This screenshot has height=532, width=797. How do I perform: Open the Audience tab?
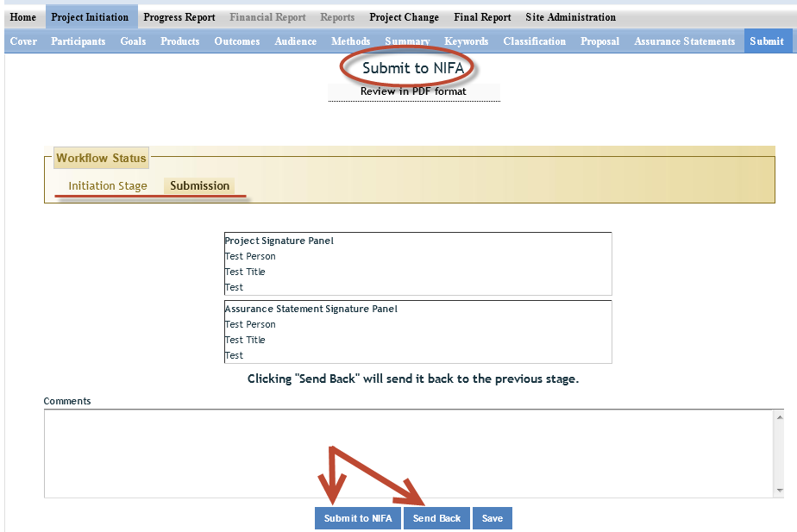coord(295,41)
